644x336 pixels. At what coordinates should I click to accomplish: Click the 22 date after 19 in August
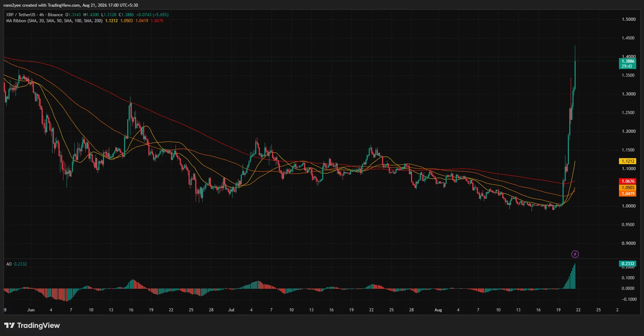pos(578,310)
